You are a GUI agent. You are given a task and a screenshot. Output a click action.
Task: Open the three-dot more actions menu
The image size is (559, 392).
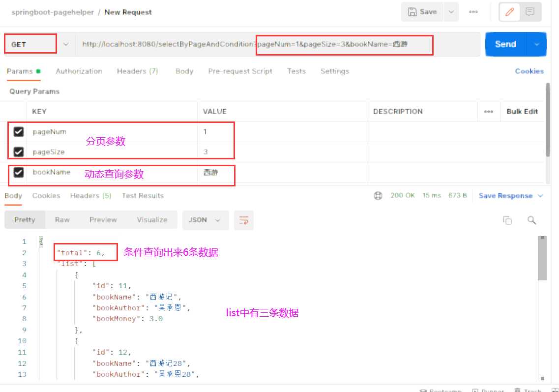[473, 12]
